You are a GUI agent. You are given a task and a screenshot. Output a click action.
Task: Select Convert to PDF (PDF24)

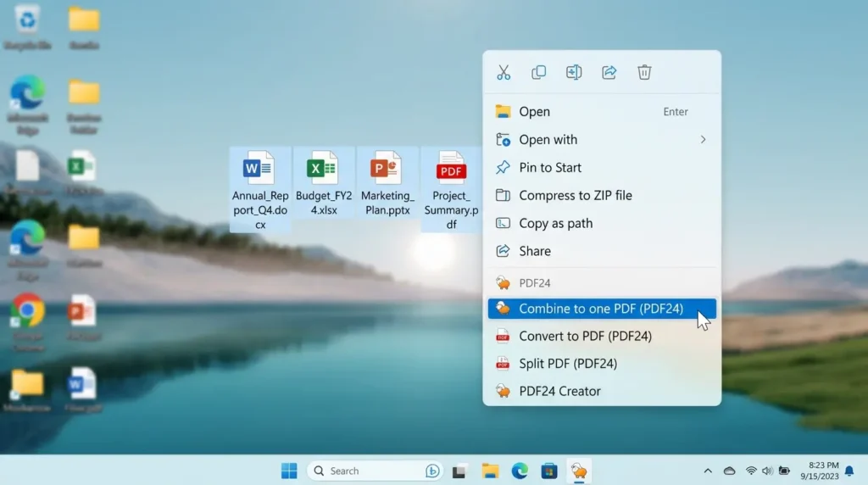[x=602, y=336]
